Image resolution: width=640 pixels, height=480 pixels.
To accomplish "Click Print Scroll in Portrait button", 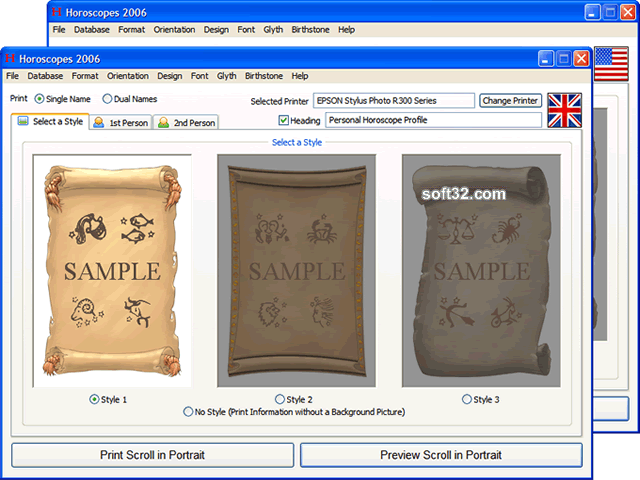I will (152, 455).
